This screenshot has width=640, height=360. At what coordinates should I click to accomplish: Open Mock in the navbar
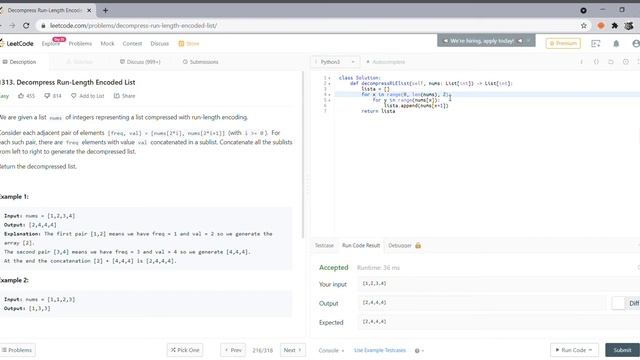[107, 43]
